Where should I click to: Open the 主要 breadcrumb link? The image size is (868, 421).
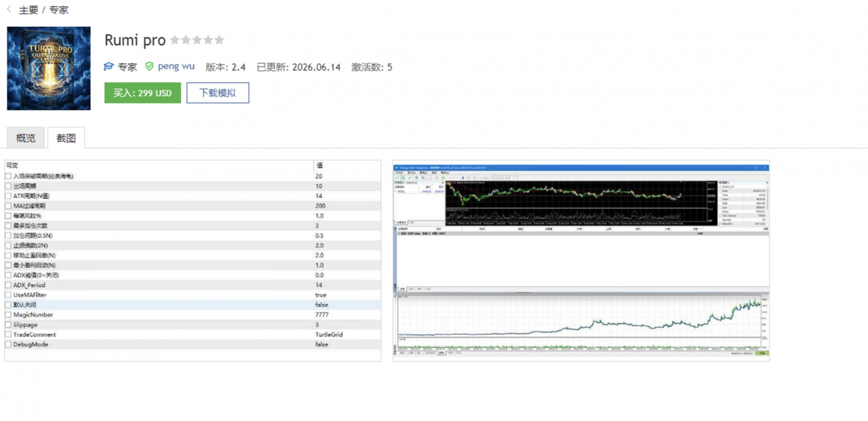point(29,10)
